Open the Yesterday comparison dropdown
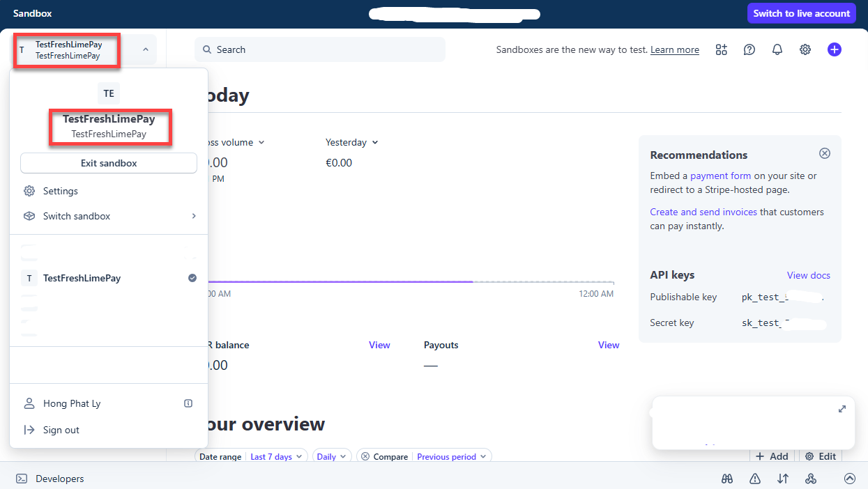This screenshot has width=868, height=489. (x=351, y=142)
